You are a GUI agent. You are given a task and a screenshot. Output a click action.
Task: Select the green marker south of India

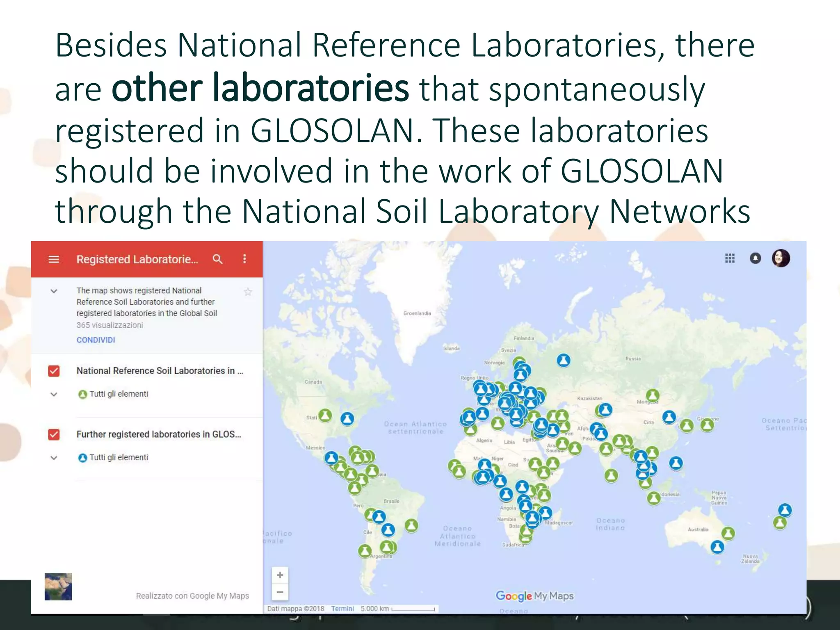point(611,475)
